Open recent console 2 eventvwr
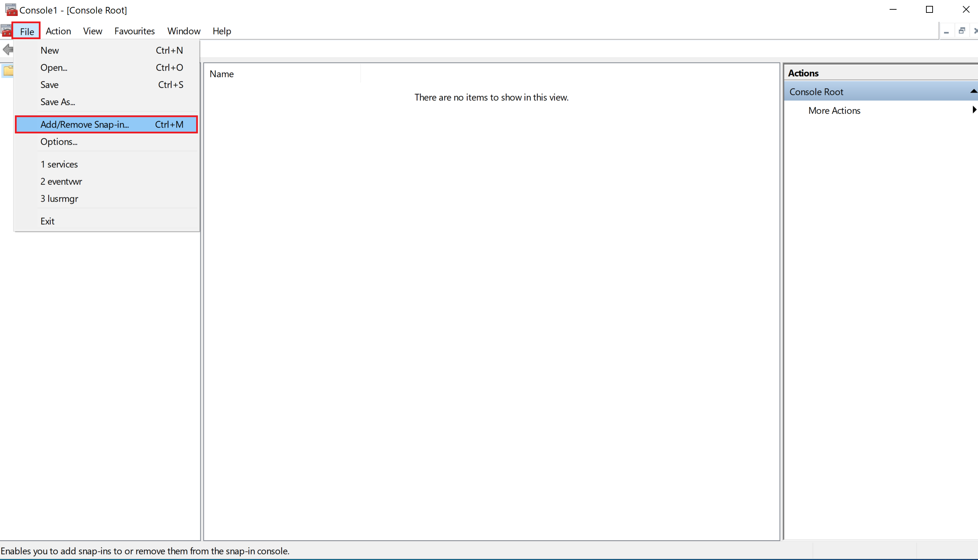 [x=61, y=182]
